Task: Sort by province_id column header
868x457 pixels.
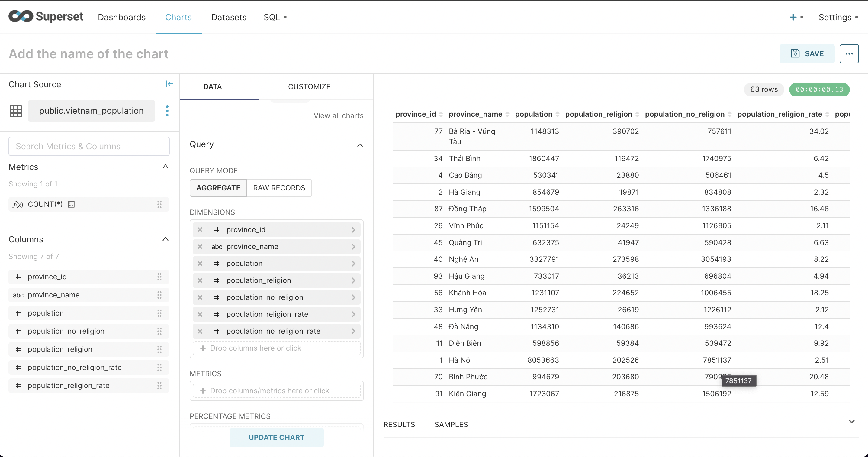Action: (416, 114)
